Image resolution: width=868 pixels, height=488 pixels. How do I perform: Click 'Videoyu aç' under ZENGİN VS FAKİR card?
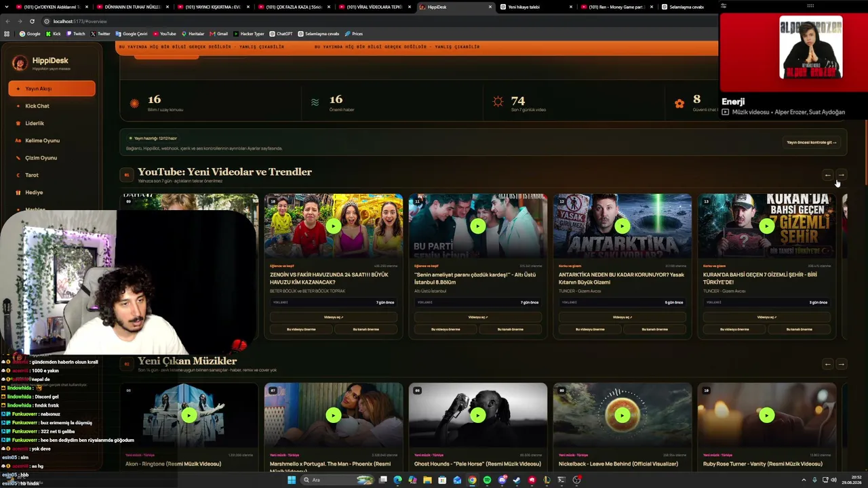pyautogui.click(x=333, y=317)
